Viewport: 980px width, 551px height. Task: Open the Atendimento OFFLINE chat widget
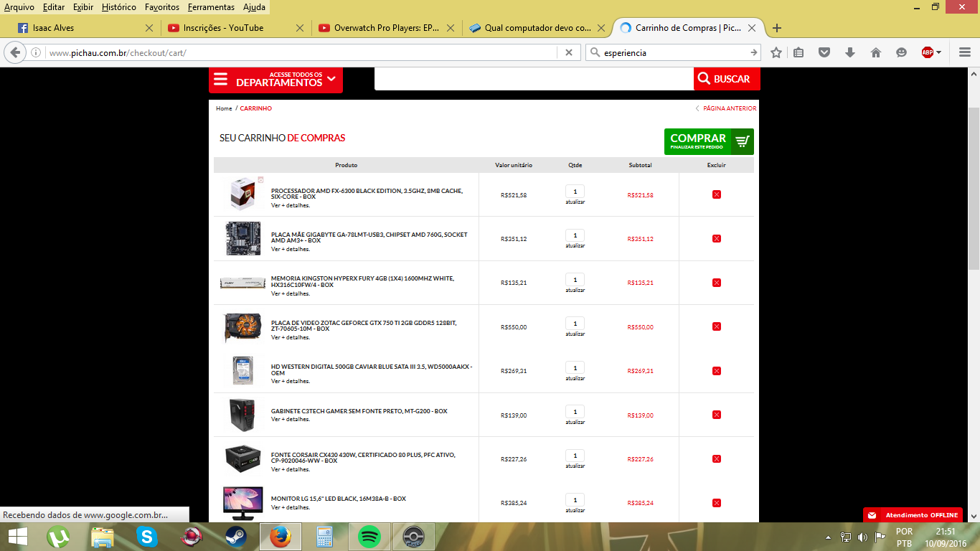pyautogui.click(x=913, y=515)
